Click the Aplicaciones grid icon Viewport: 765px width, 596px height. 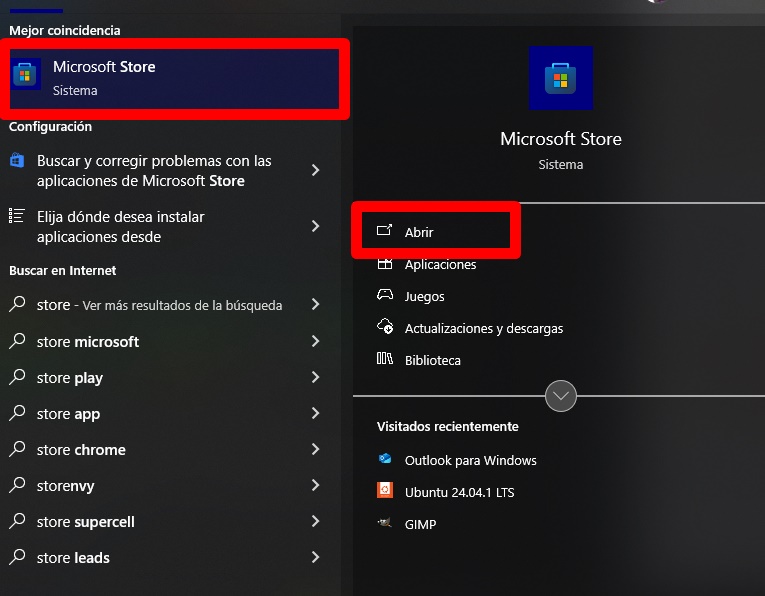tap(384, 264)
